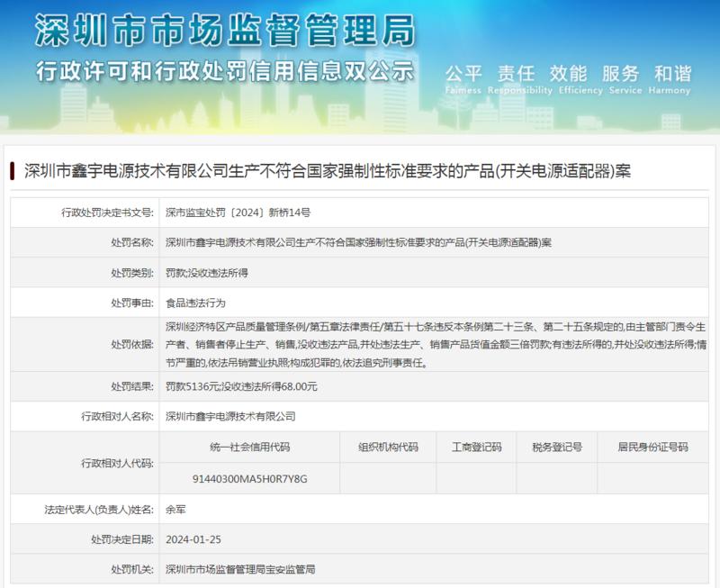Select document number 深市监宝处罚〔2024〕新桥14号

238,213
